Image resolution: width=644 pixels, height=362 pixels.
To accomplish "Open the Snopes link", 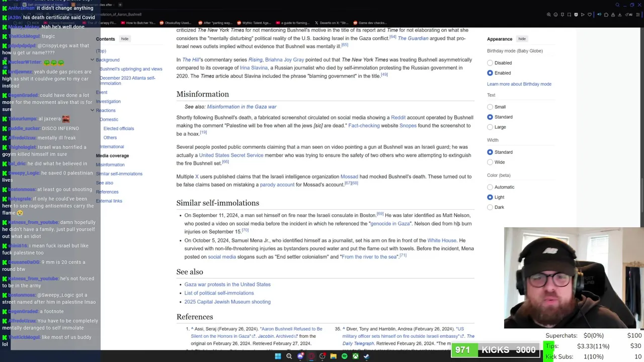I will pos(408,126).
